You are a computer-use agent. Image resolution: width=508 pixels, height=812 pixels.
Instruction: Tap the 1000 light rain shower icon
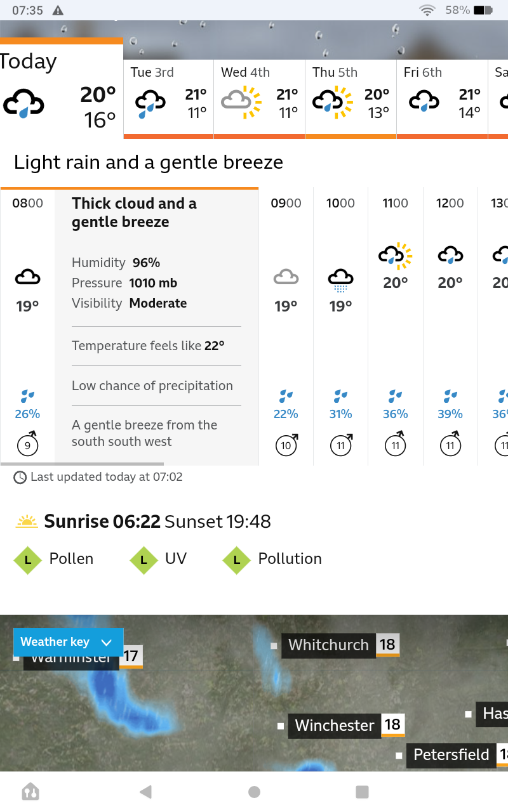pyautogui.click(x=340, y=280)
